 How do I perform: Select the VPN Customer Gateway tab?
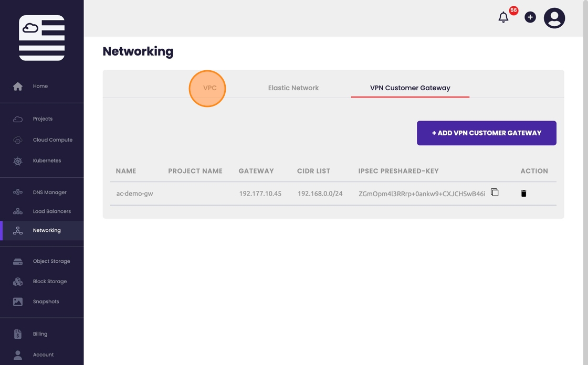(x=410, y=88)
